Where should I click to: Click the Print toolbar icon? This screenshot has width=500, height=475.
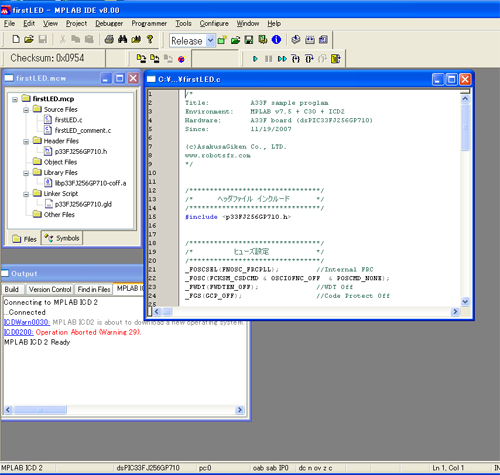click(x=109, y=39)
